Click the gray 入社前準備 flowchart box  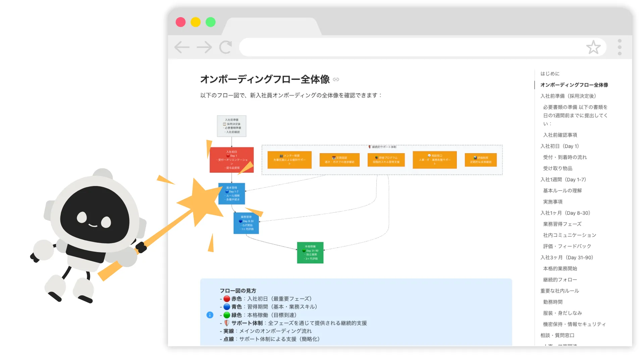(231, 126)
